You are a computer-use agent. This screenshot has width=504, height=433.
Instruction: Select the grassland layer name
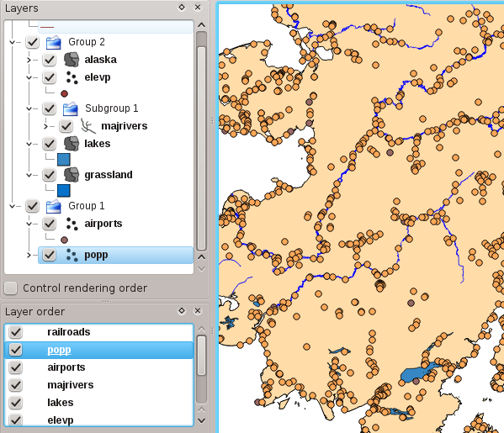tap(109, 175)
